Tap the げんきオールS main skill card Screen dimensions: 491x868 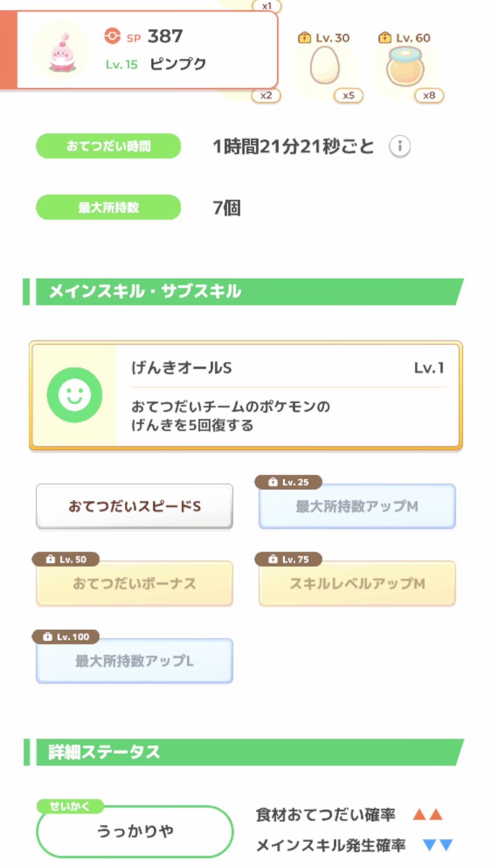(x=246, y=395)
